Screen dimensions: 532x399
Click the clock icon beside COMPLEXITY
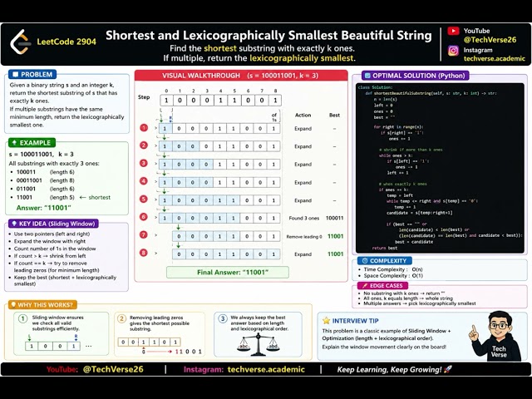pos(365,261)
